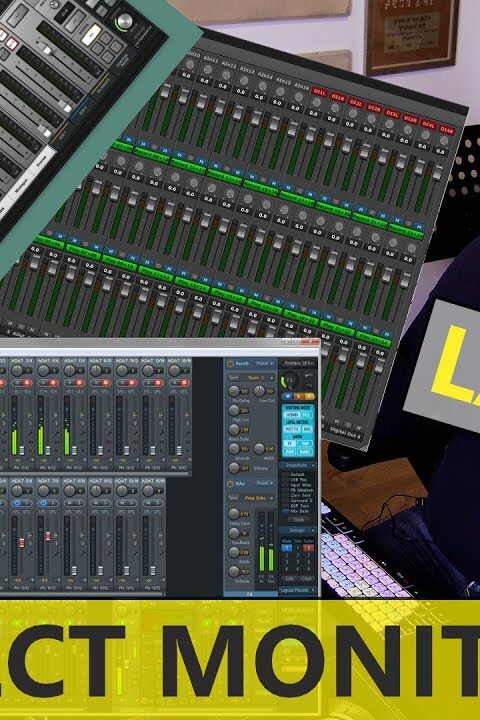Open the Reverb Preset dropdown
Viewport: 480px width, 720px height.
click(x=265, y=364)
